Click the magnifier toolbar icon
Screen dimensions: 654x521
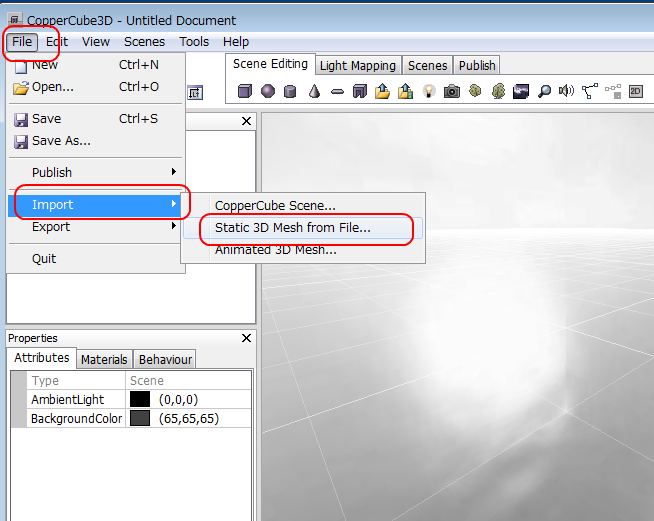544,91
